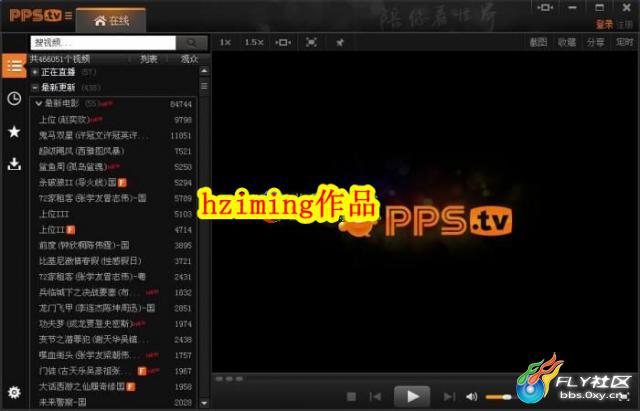Select the 上位II movie entry

point(115,229)
